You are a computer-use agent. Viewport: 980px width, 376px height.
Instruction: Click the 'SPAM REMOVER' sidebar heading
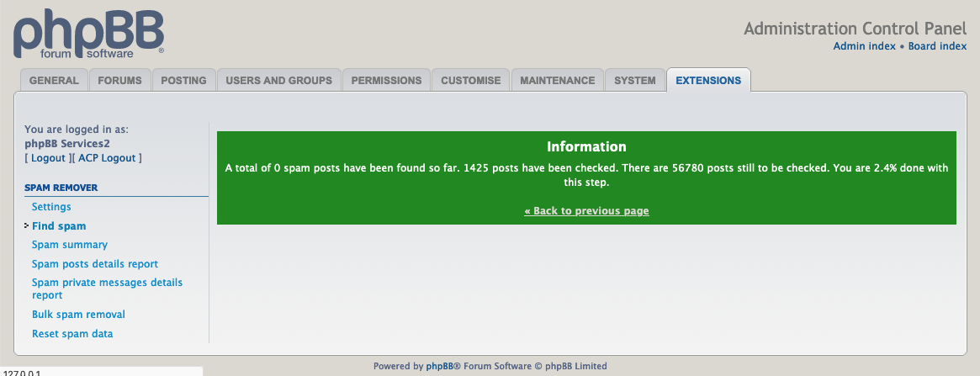[61, 188]
